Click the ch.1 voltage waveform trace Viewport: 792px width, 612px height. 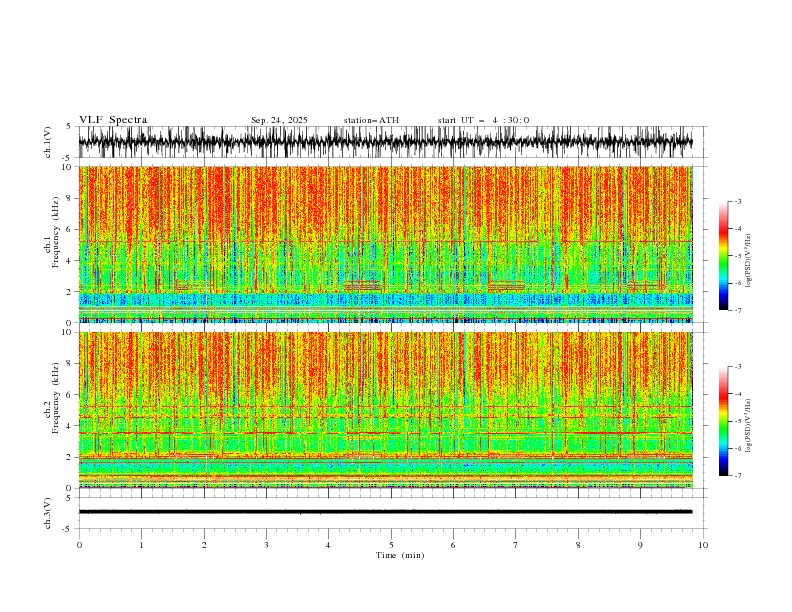385,142
